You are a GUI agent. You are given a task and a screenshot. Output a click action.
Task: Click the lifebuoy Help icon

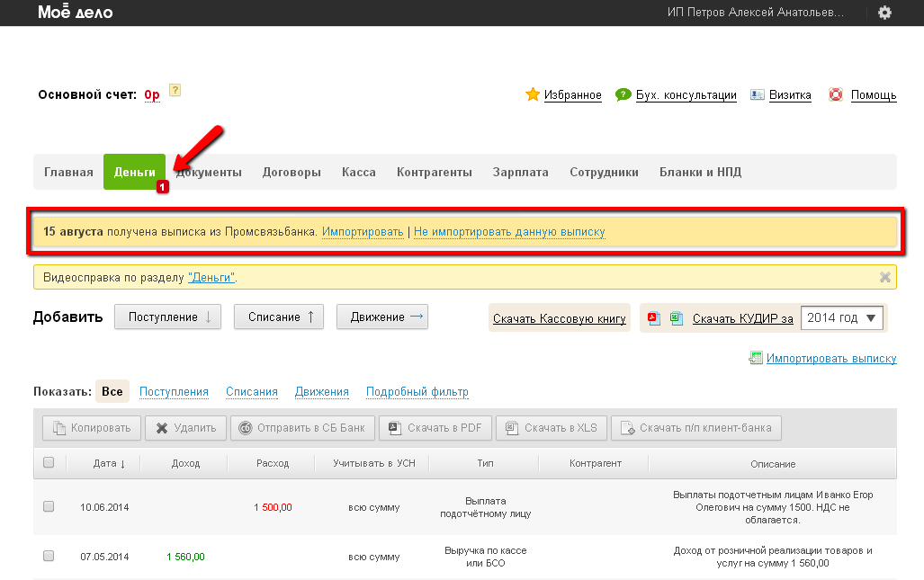pyautogui.click(x=836, y=94)
